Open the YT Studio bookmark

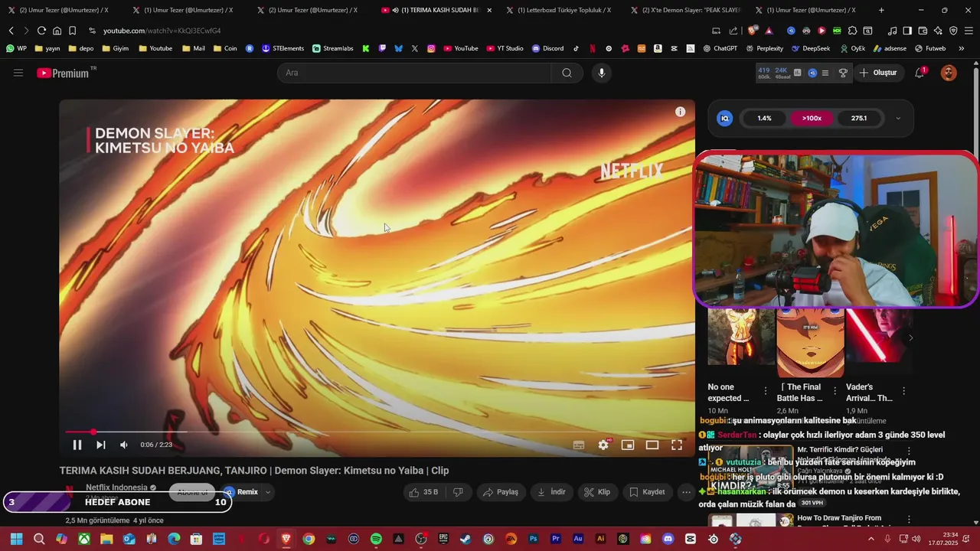(x=505, y=48)
